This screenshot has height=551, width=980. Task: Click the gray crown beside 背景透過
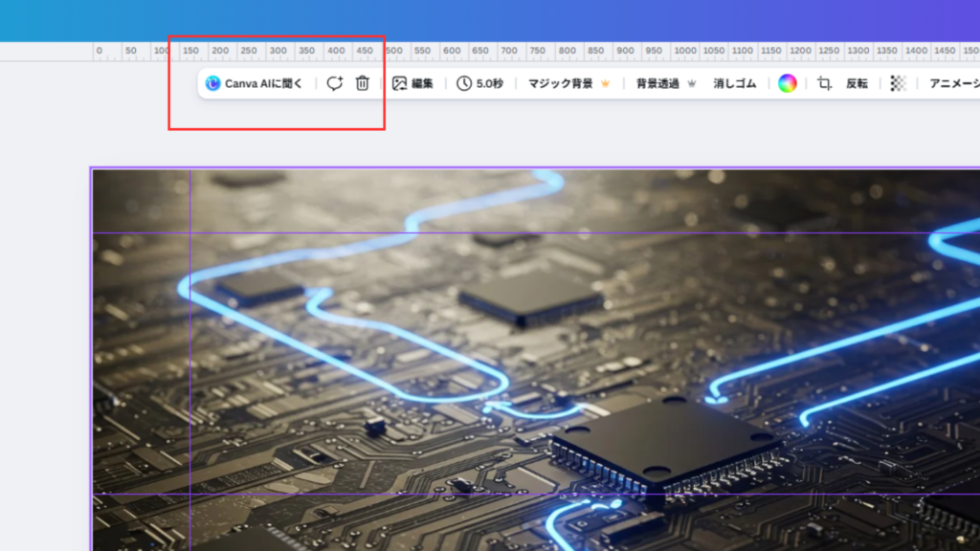coord(691,83)
